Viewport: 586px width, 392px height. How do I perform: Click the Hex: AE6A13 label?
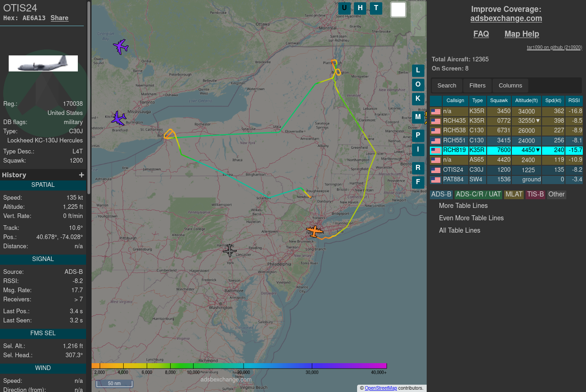click(x=24, y=18)
